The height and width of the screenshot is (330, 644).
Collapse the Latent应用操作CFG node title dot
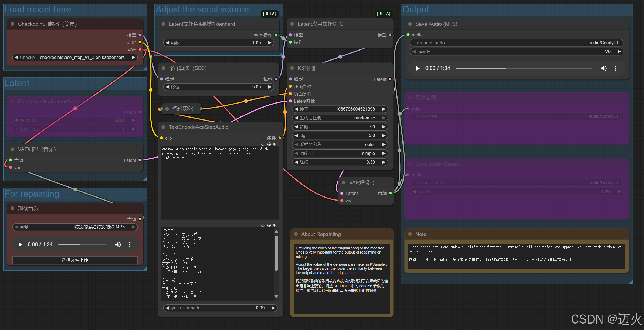(x=292, y=24)
